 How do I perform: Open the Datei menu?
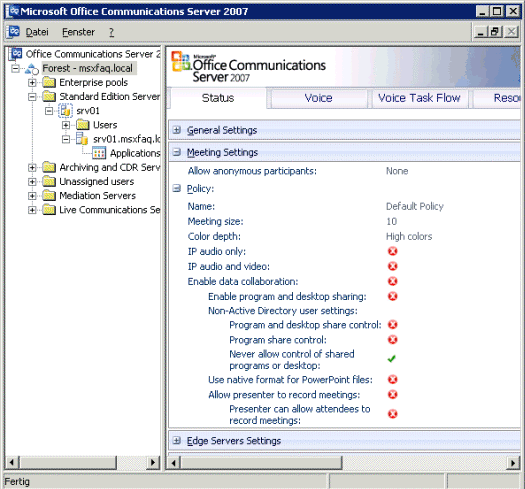pyautogui.click(x=37, y=32)
